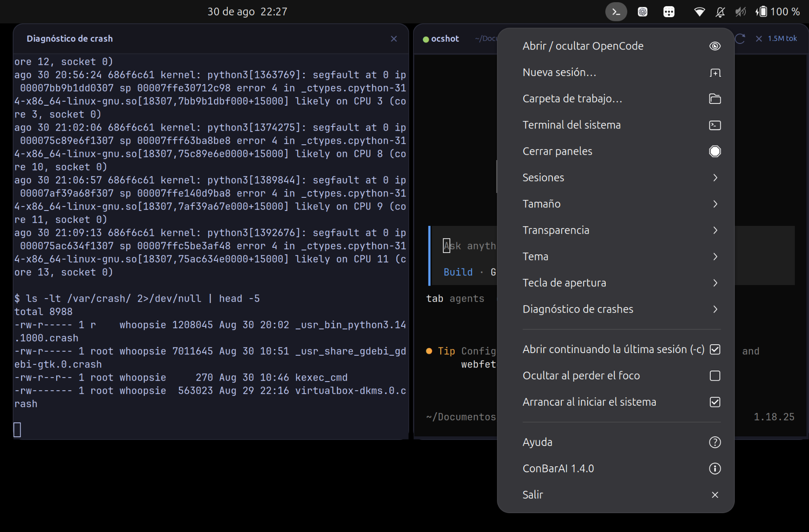Expand the Tecla de apertura submenu chevron

(x=715, y=283)
